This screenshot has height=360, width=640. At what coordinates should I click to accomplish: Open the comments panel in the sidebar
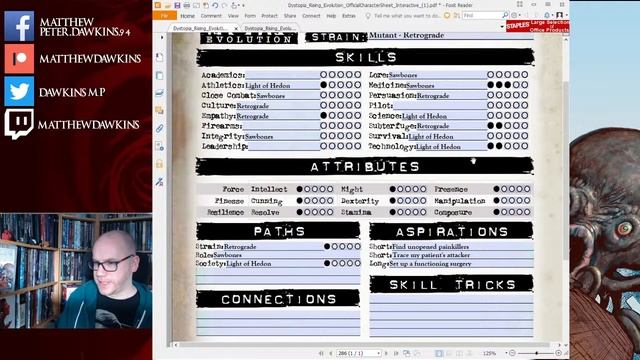160,111
